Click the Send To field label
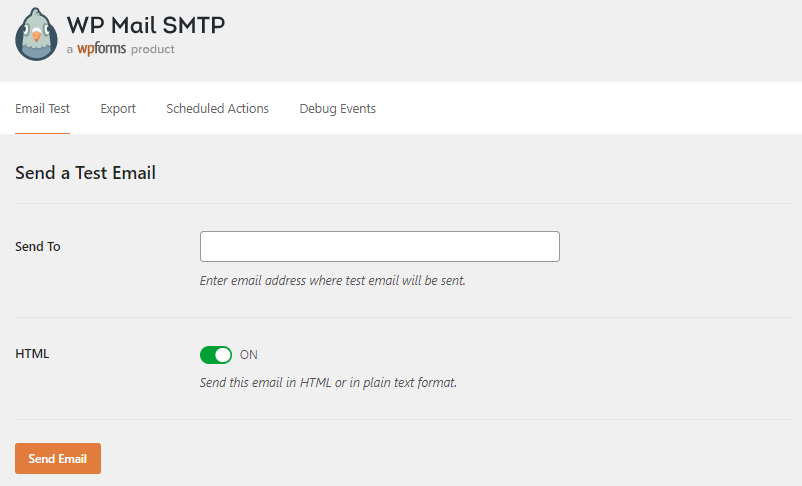The height and width of the screenshot is (486, 802). point(38,246)
